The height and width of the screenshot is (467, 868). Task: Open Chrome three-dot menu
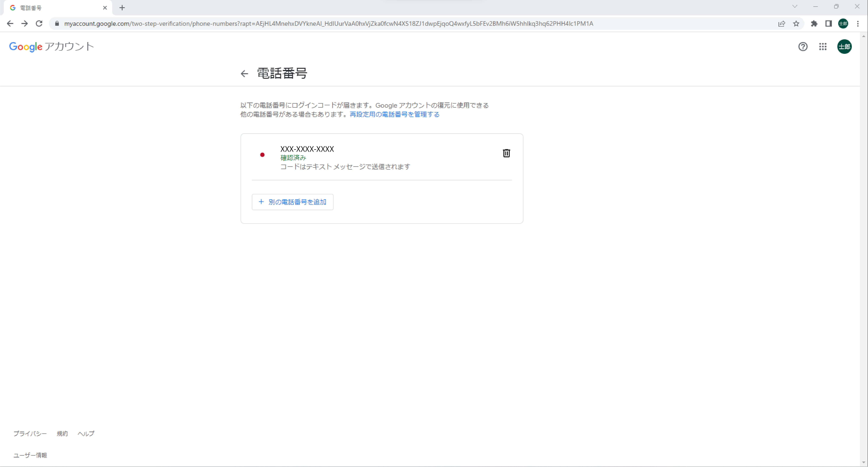[858, 24]
